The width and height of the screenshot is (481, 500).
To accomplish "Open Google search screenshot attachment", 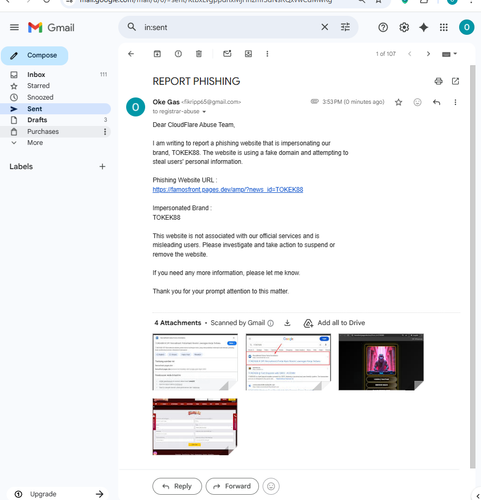I will pos(288,362).
